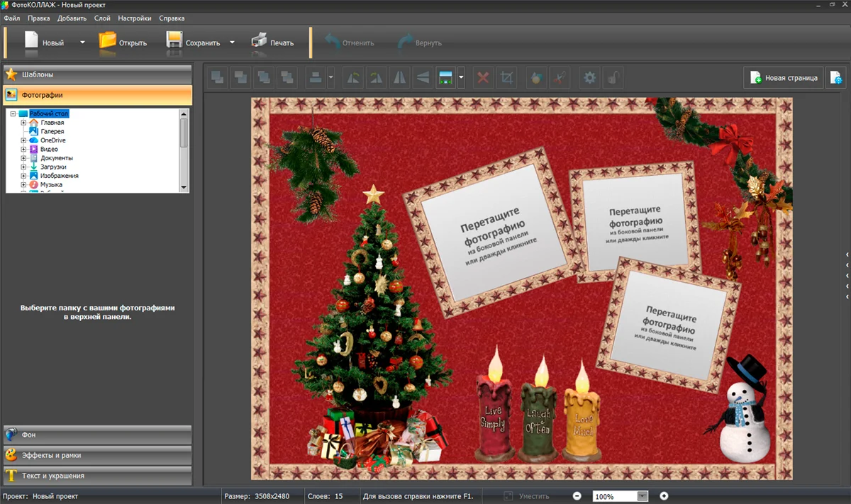The width and height of the screenshot is (851, 504).
Task: Collapse the Рабочий стол tree node
Action: [13, 113]
